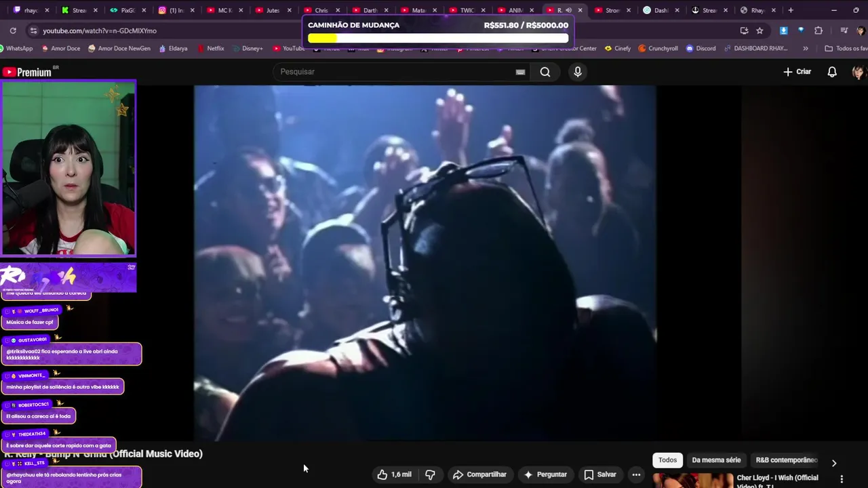This screenshot has height=488, width=868.
Task: Open options menu for Cher Lloyd video
Action: coord(842,479)
